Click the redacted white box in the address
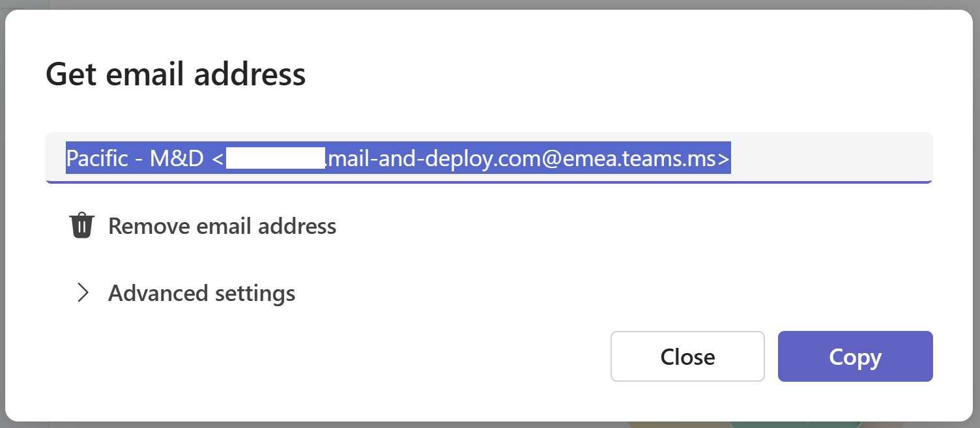This screenshot has width=980, height=428. 276,158
